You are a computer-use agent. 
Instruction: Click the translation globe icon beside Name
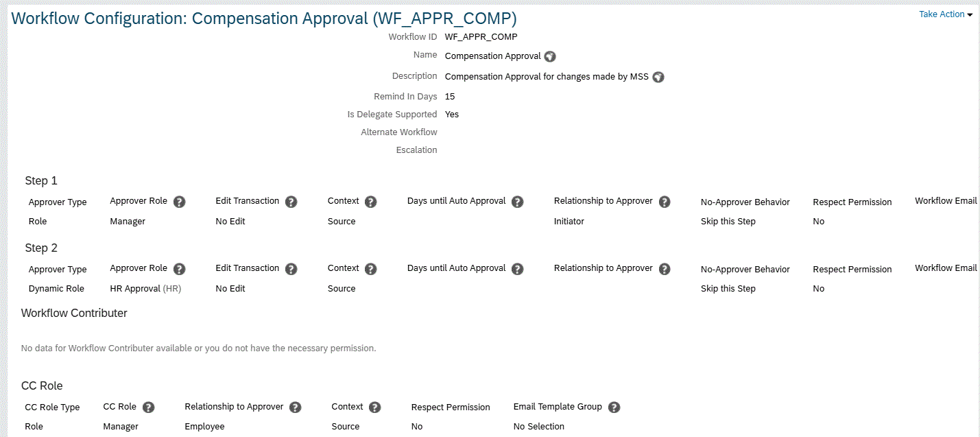point(550,57)
